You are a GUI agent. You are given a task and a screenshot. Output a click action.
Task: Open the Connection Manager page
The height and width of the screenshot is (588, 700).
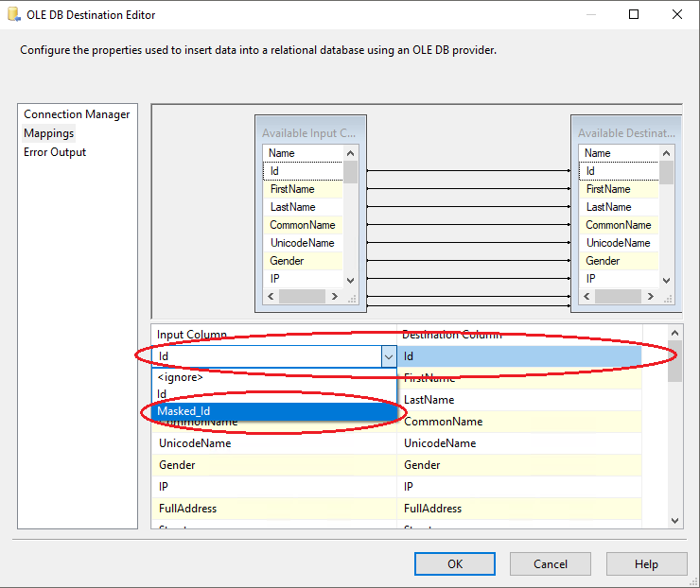tap(77, 114)
